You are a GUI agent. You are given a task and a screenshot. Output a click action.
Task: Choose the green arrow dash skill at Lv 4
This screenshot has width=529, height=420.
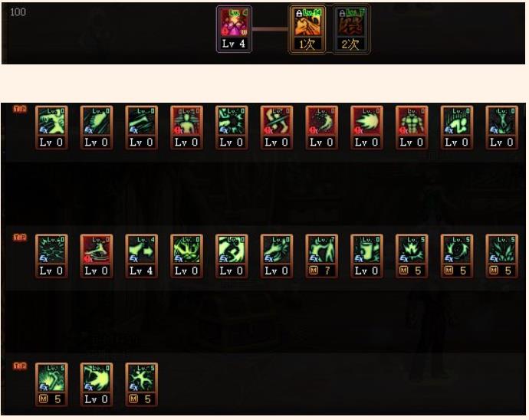(x=141, y=256)
